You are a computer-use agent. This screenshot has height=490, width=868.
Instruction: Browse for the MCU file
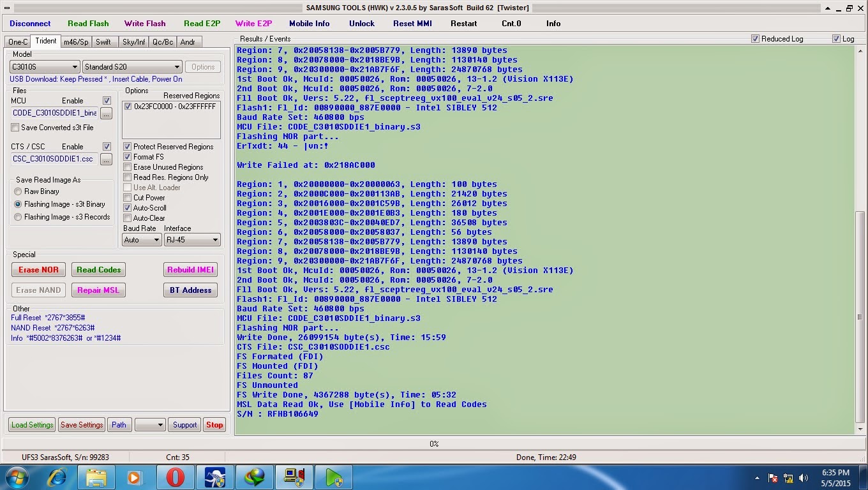tap(106, 113)
